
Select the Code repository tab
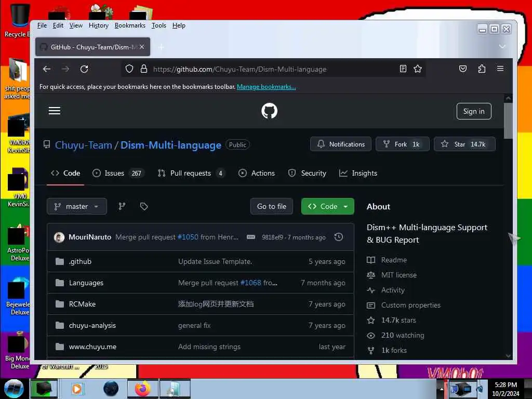[65, 173]
